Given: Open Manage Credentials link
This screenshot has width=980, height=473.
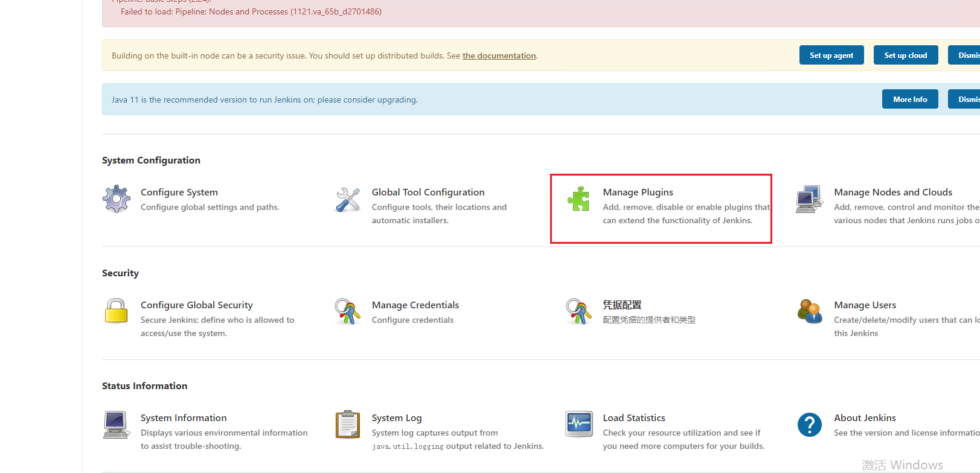Looking at the screenshot, I should [415, 305].
